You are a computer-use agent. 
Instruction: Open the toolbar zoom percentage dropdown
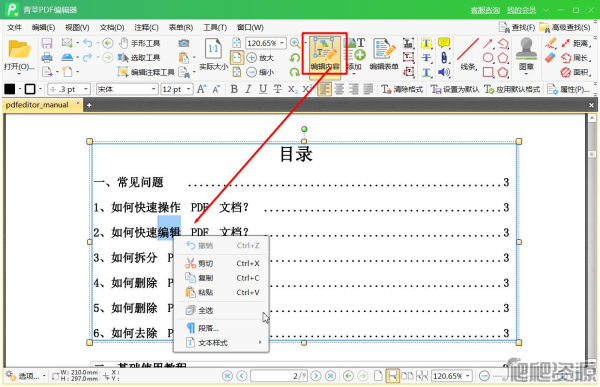click(282, 43)
